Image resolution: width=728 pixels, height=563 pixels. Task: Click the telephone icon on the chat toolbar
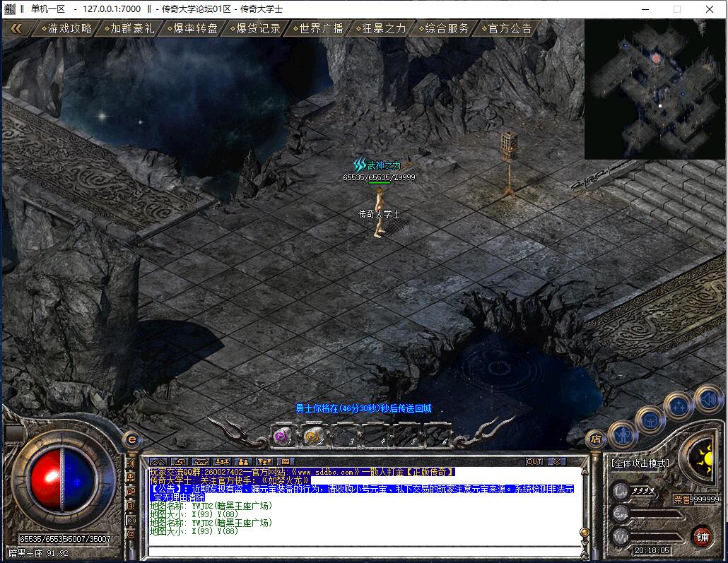click(x=201, y=462)
